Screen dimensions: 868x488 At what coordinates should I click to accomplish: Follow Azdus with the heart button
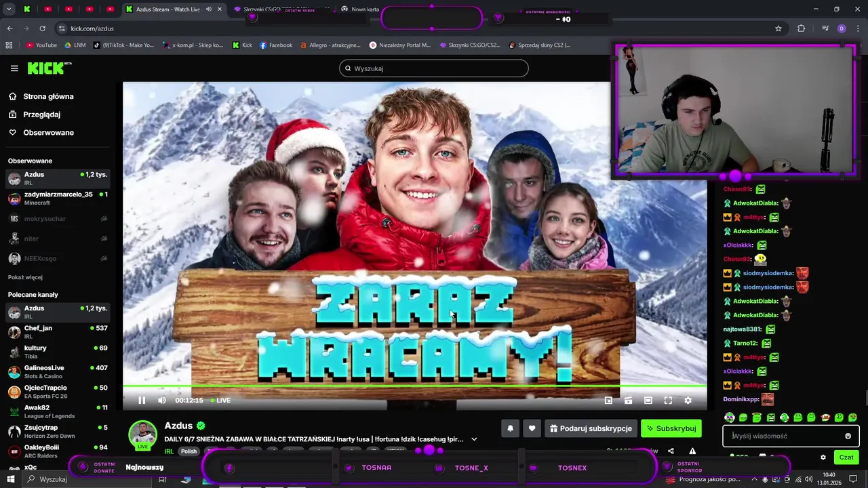[x=532, y=428]
